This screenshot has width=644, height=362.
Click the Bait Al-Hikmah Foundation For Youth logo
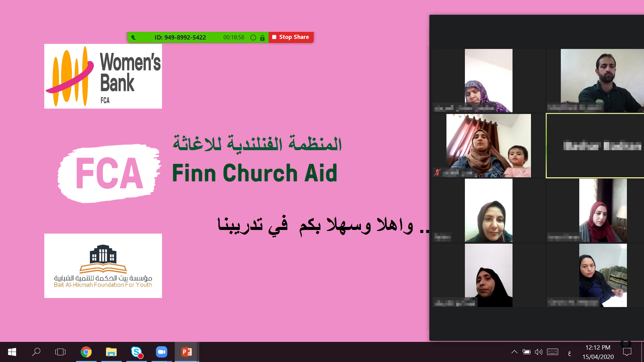(x=103, y=266)
